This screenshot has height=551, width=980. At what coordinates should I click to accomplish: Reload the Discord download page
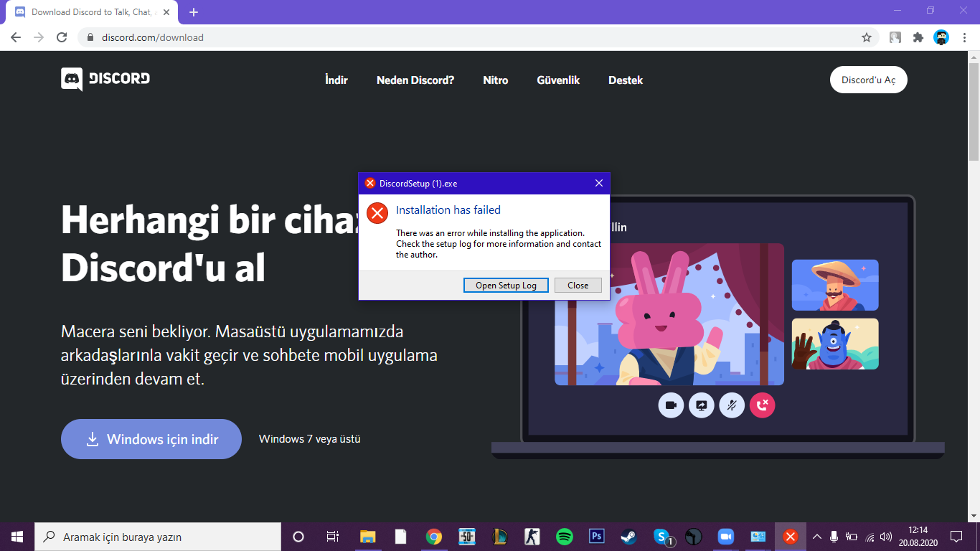click(x=62, y=37)
